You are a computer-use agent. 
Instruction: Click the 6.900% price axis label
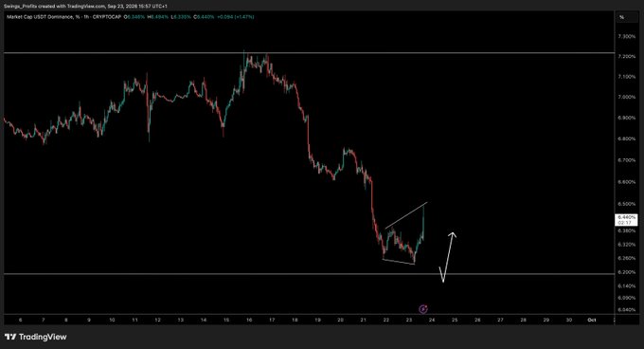[x=626, y=118]
